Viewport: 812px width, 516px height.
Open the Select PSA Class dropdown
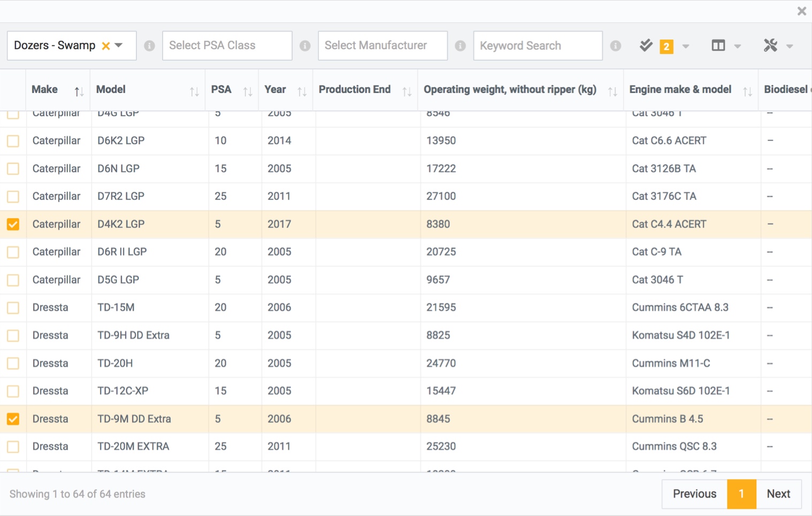(x=227, y=46)
